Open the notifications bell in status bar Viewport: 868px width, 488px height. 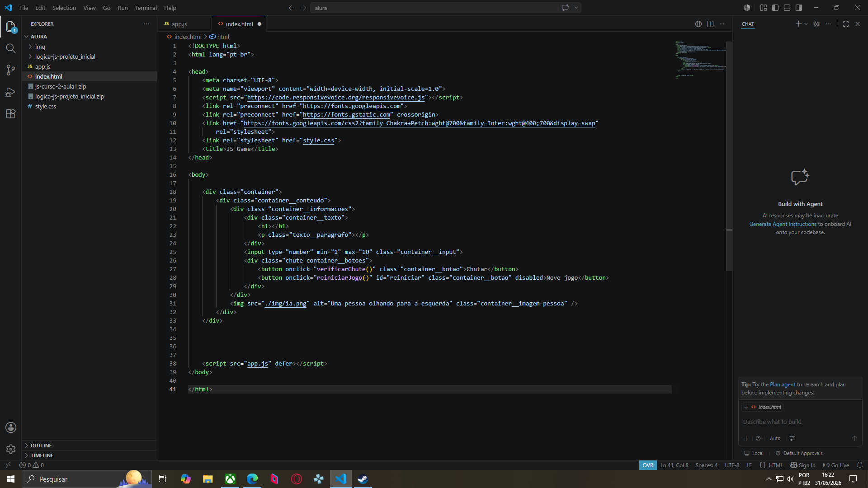[860, 465]
